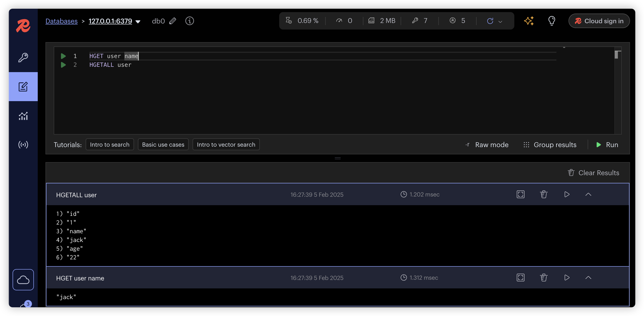Screen dimensions: 644x316
Task: Open the auto-refresh chevron dropdown
Action: (x=500, y=22)
